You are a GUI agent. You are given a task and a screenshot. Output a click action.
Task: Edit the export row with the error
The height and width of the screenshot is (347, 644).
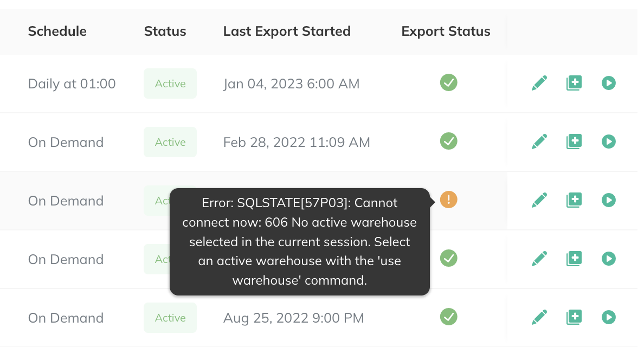click(539, 201)
